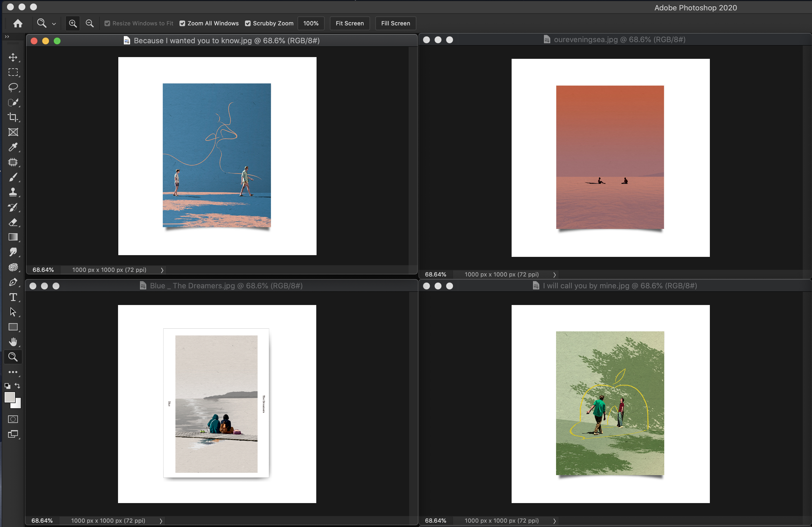The width and height of the screenshot is (812, 527).
Task: Disable the Scrubby Zoom checkbox
Action: tap(248, 24)
